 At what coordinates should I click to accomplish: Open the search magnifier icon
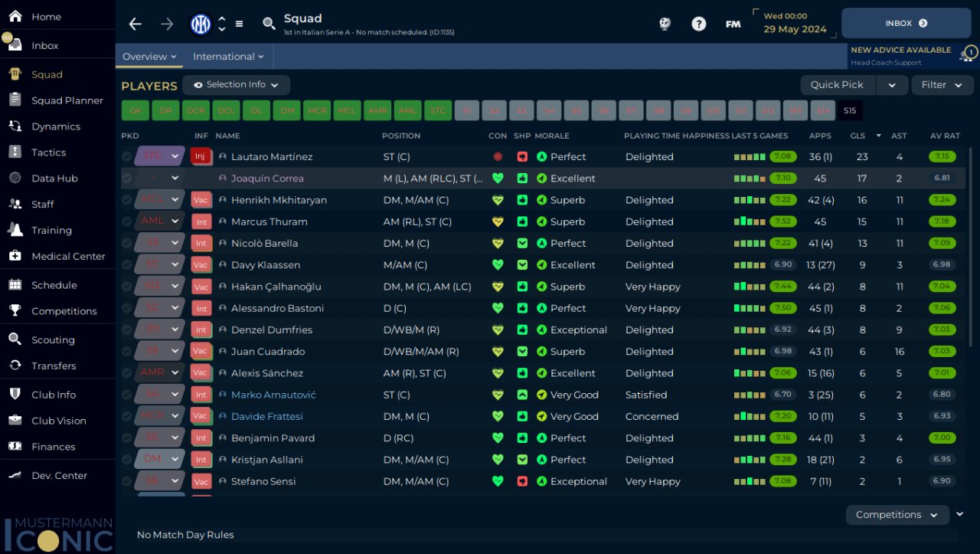point(269,24)
